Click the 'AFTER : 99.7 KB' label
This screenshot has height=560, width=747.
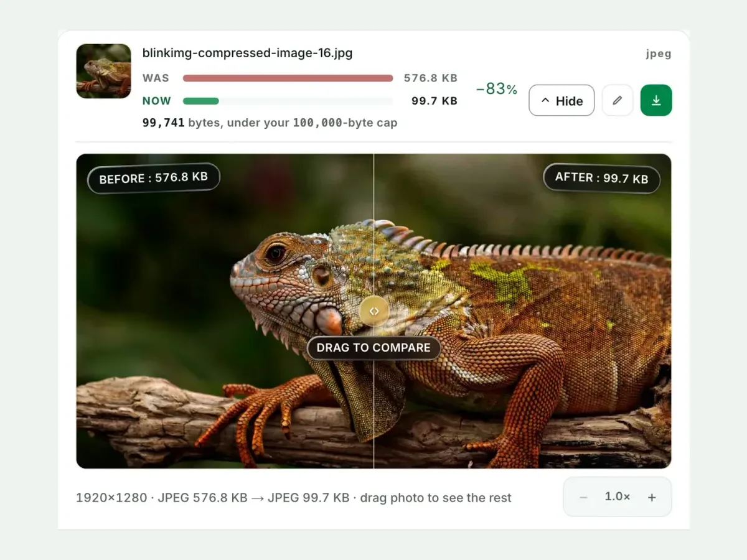coord(601,178)
